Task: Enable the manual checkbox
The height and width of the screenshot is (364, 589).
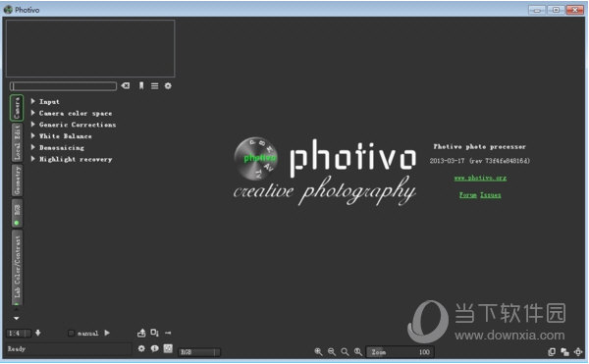Action: (71, 333)
